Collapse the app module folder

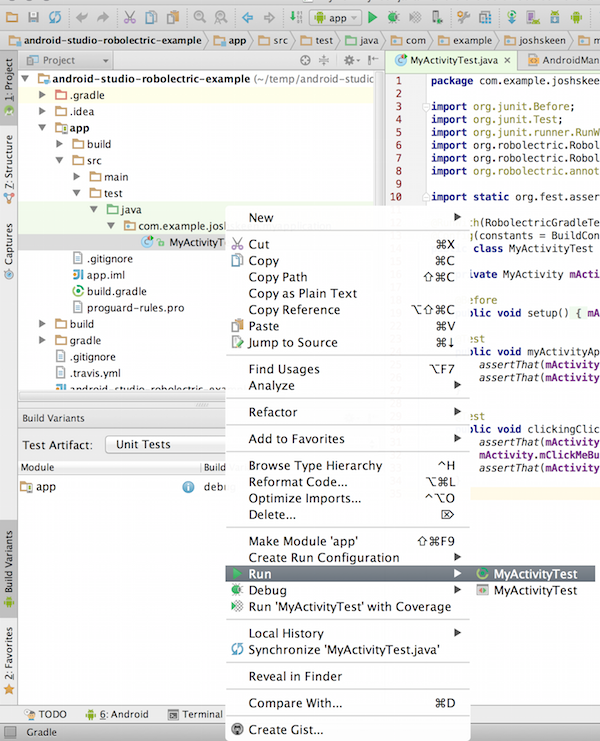42,128
